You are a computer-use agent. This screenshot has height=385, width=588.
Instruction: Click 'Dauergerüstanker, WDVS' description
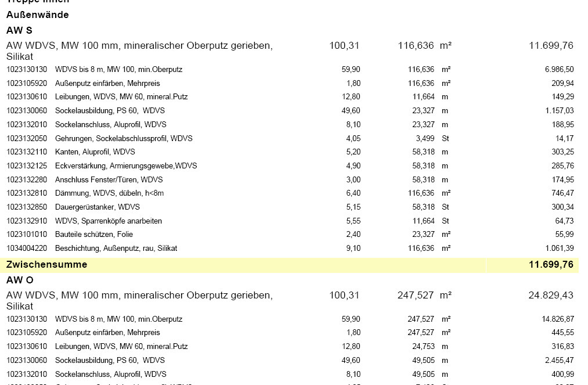click(97, 207)
